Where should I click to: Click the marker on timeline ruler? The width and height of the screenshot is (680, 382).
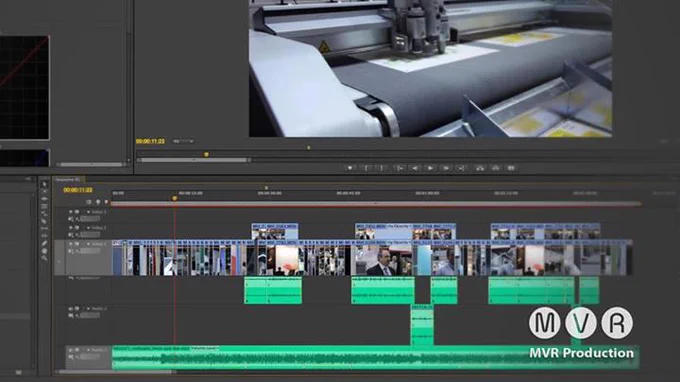266,188
